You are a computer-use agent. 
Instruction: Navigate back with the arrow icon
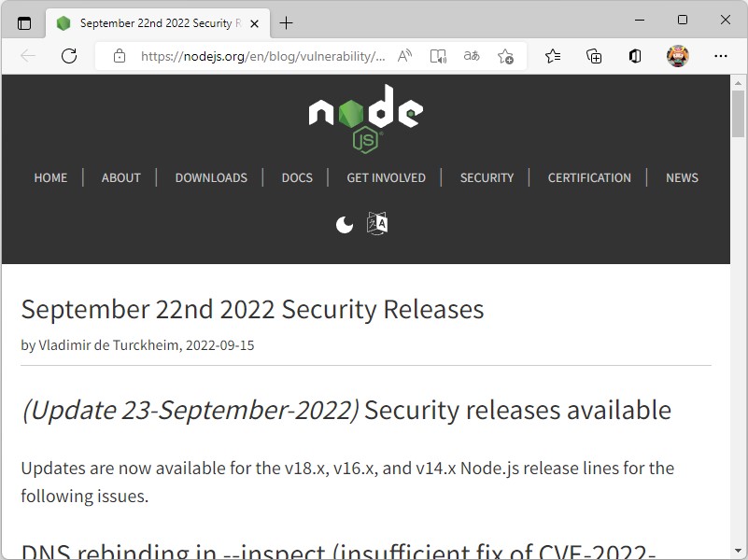coord(28,56)
